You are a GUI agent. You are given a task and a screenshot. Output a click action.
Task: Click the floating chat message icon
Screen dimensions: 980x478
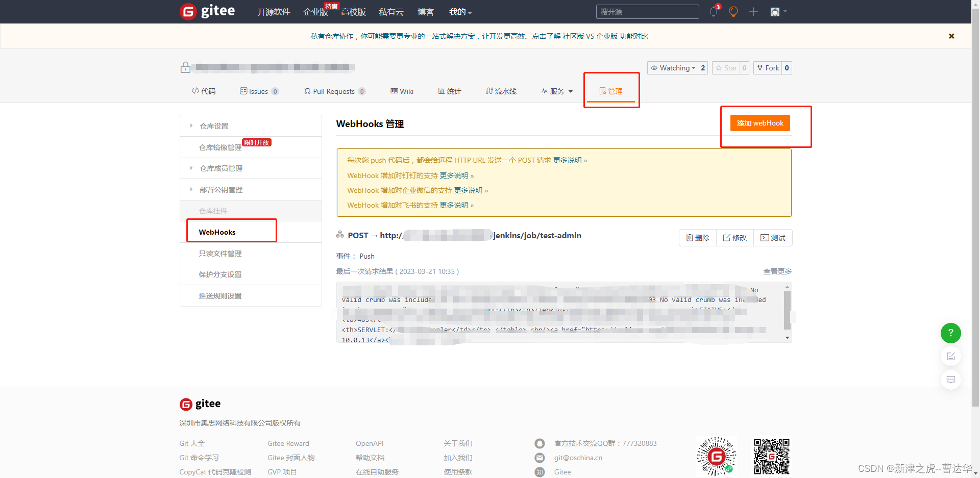pos(951,380)
